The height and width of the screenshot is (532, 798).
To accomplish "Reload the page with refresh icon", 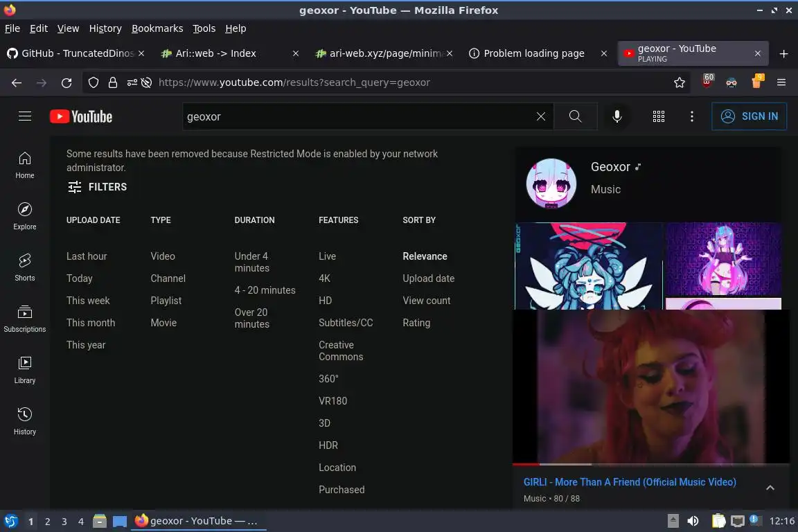I will [66, 82].
